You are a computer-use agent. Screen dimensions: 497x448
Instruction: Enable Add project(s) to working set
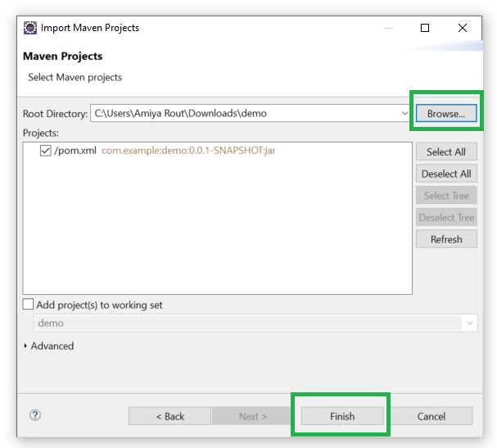point(28,304)
